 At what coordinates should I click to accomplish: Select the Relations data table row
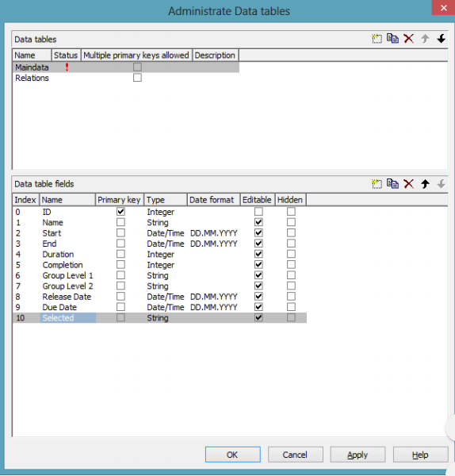tap(126, 78)
